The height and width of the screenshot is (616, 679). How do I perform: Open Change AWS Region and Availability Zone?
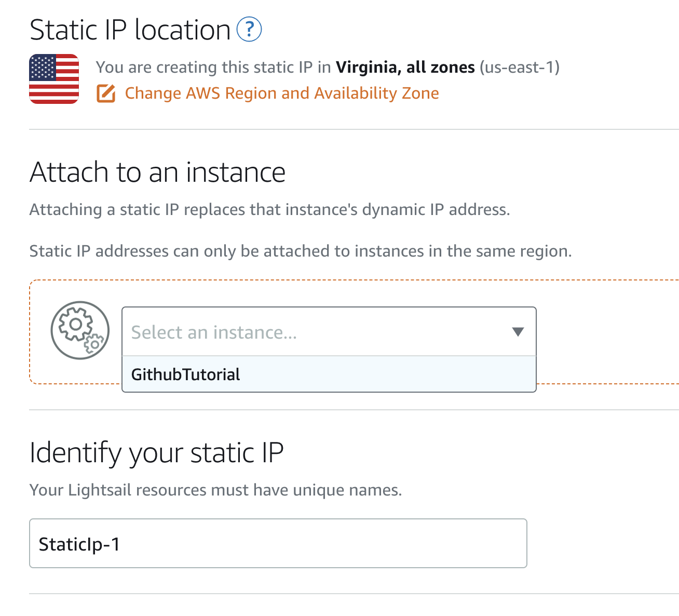[x=281, y=93]
